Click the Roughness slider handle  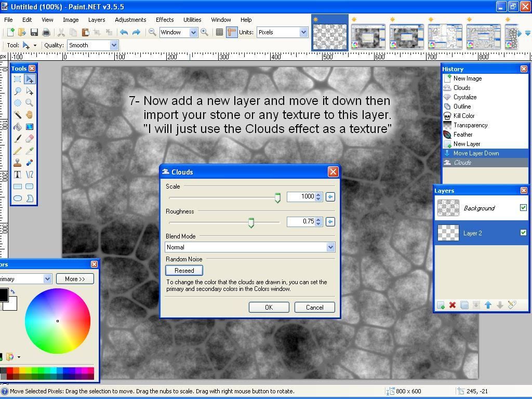tap(251, 223)
